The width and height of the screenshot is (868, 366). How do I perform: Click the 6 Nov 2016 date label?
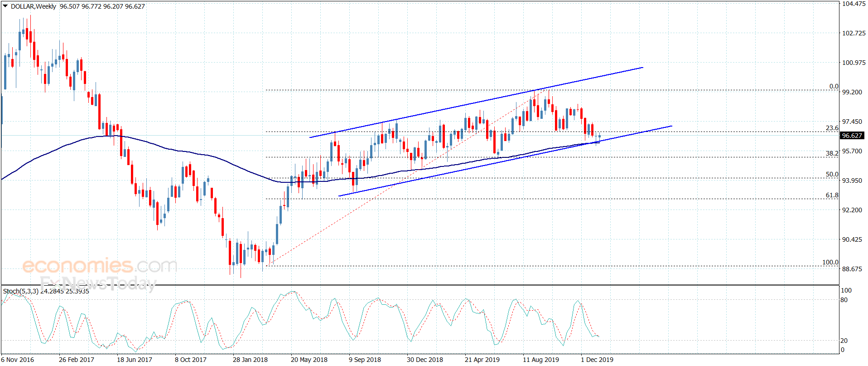pyautogui.click(x=17, y=360)
